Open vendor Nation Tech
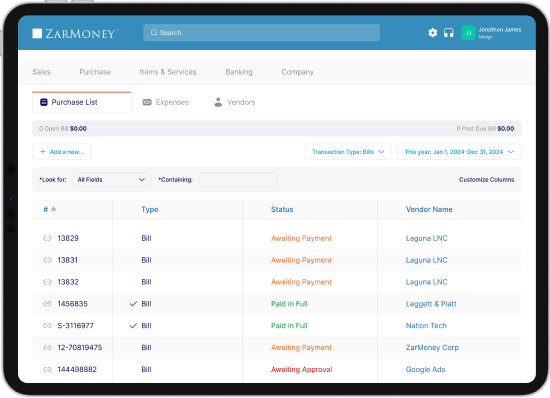 pos(426,325)
